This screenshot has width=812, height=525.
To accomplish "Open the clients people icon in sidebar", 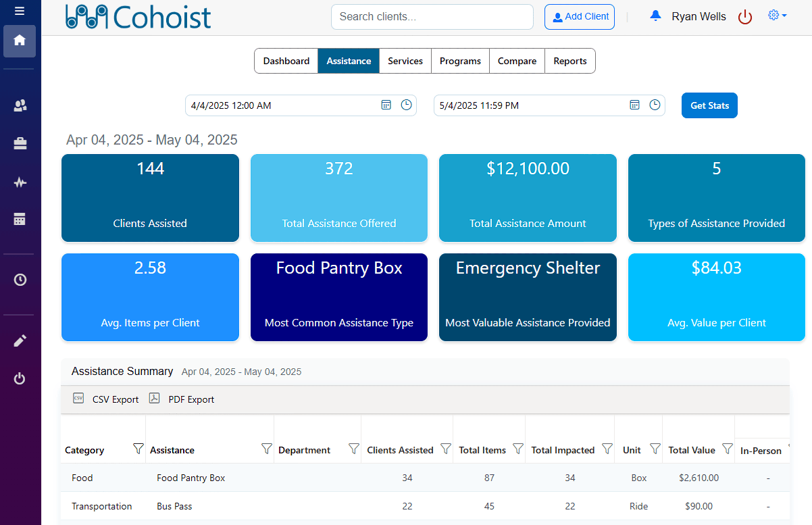I will click(20, 105).
